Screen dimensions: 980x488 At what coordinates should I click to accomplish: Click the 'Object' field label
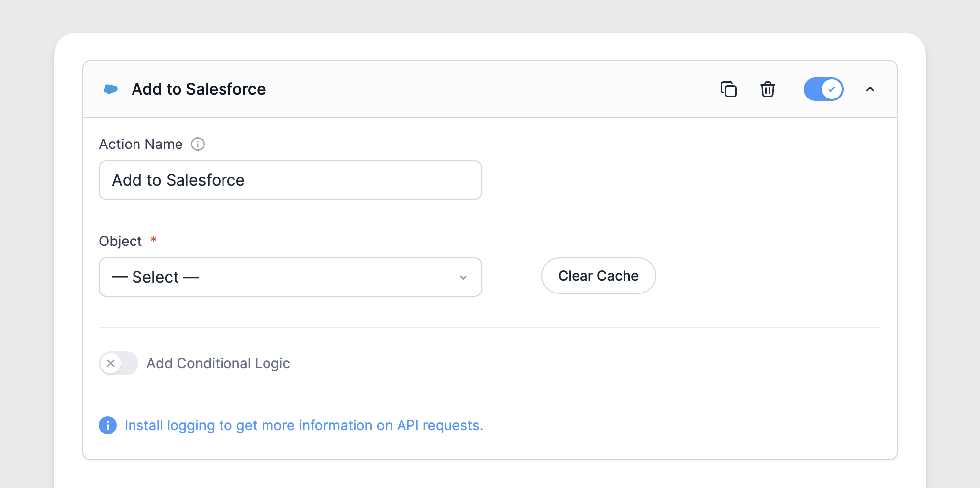[x=120, y=241]
